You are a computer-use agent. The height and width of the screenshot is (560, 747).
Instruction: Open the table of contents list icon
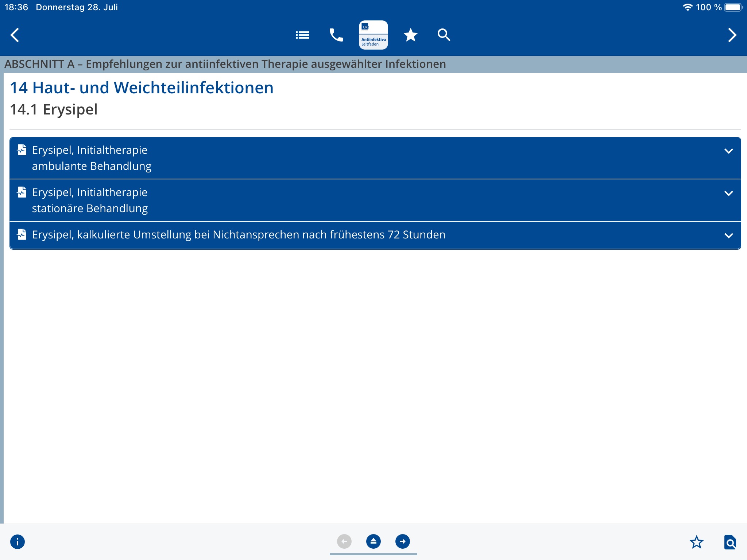[x=303, y=35]
